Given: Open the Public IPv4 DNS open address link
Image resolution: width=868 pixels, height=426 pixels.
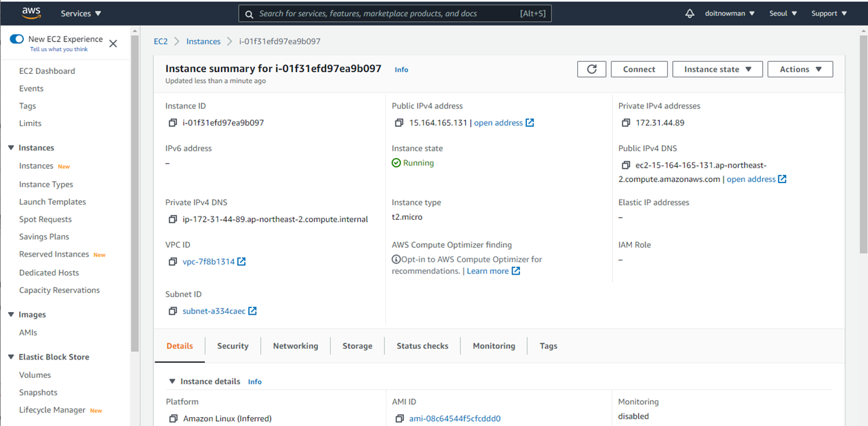Looking at the screenshot, I should [x=757, y=179].
